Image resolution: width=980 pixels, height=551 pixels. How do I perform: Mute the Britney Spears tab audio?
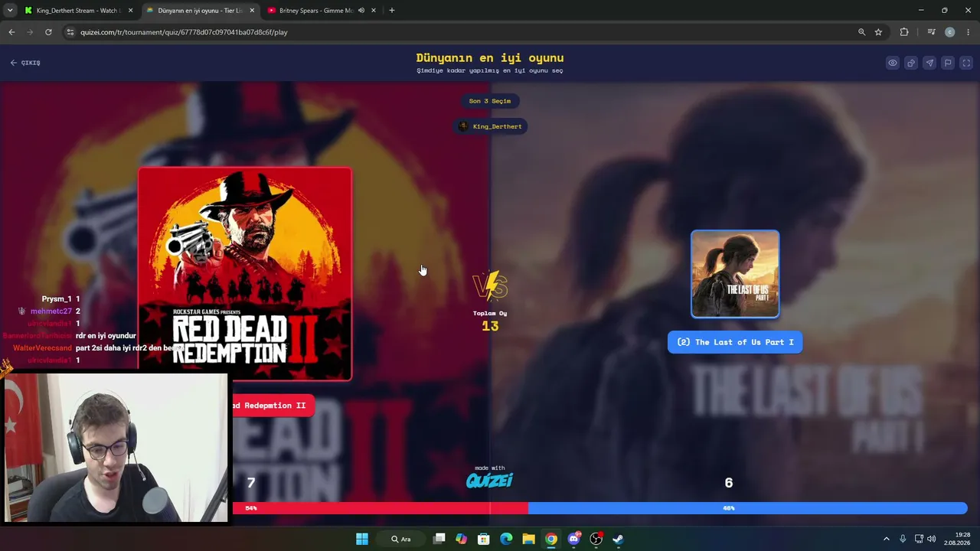tap(361, 11)
